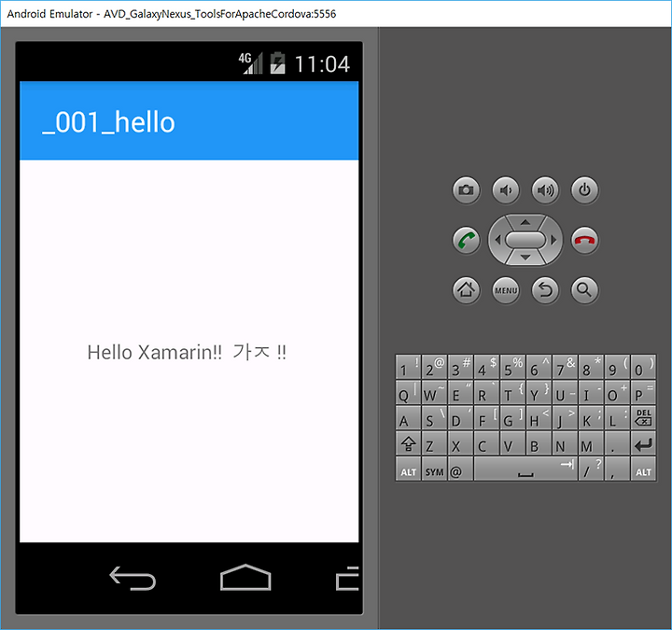Tap the Hello Xamarin!! label text
Image resolution: width=672 pixels, height=630 pixels.
pos(187,352)
